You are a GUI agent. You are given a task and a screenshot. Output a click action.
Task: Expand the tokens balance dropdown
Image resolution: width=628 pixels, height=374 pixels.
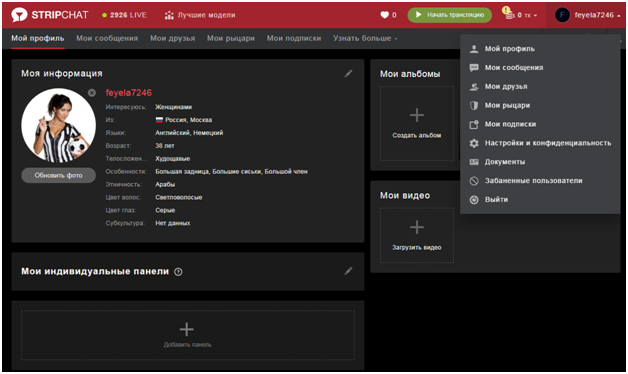[520, 15]
